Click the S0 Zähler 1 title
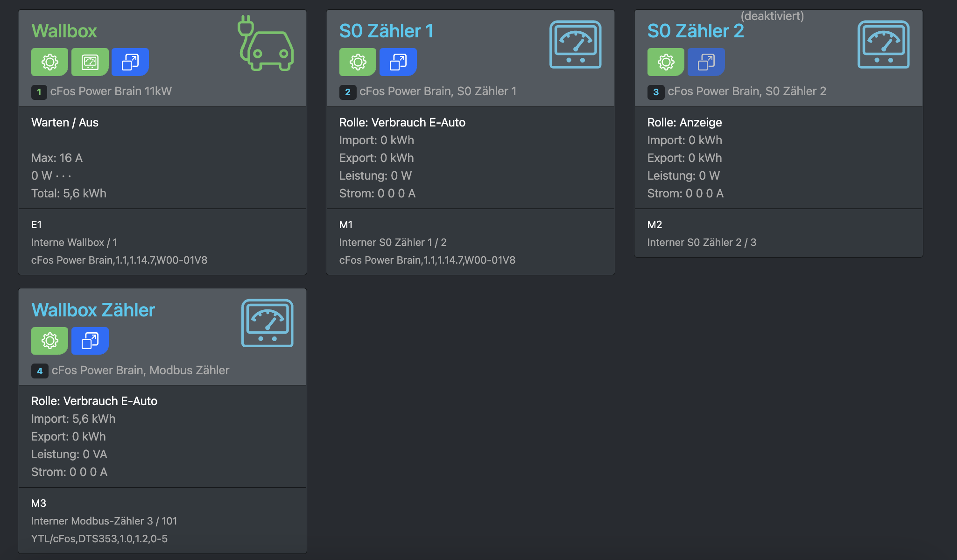Screen dimensions: 957x560 (x=387, y=31)
